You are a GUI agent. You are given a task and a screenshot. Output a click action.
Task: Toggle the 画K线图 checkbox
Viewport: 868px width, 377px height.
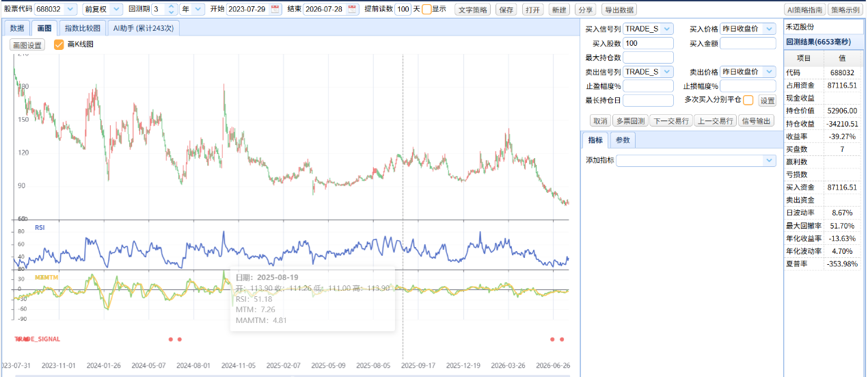pos(59,44)
